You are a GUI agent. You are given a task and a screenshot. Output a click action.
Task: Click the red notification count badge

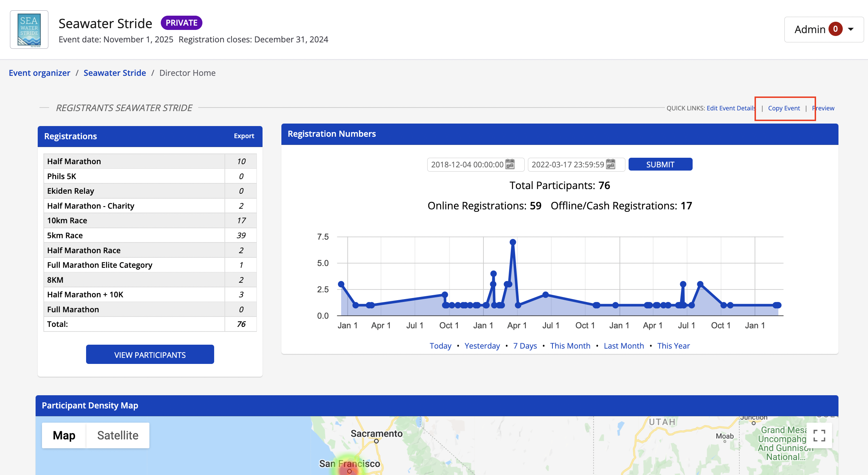pyautogui.click(x=835, y=29)
